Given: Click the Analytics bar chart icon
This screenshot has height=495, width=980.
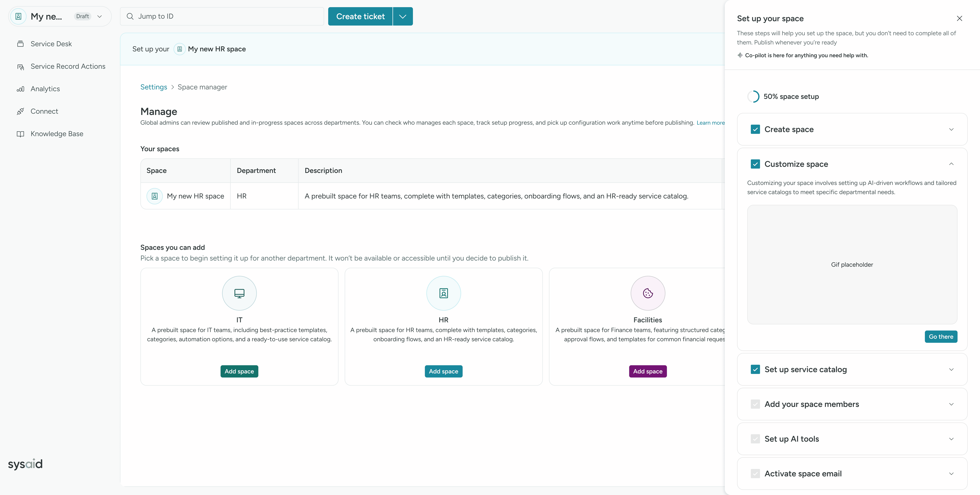Looking at the screenshot, I should pos(21,89).
